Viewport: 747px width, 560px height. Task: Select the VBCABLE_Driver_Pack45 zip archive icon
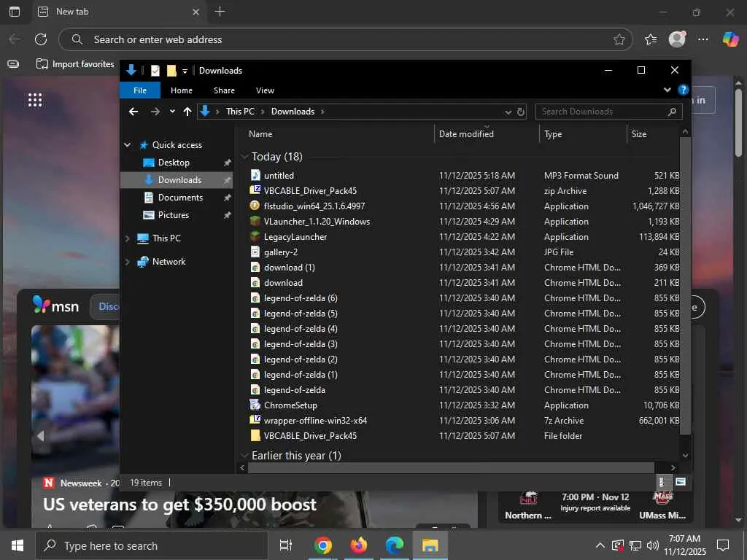255,190
